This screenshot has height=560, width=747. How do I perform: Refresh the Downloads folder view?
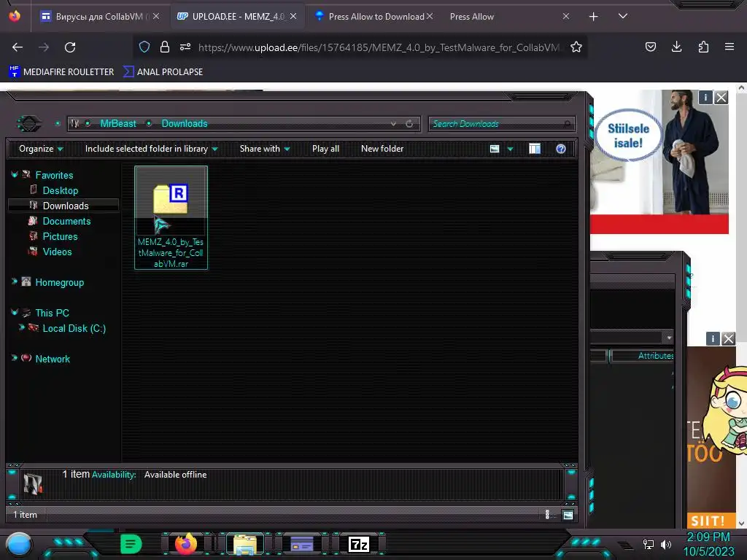coord(409,124)
